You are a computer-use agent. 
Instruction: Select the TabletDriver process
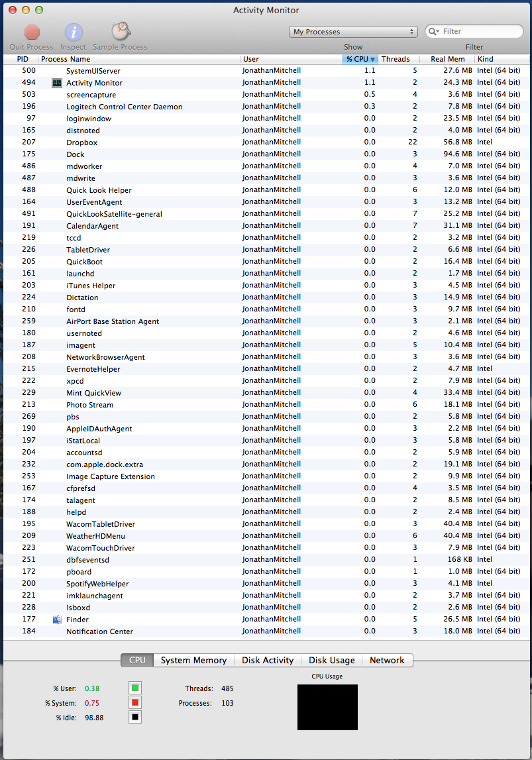point(266,250)
